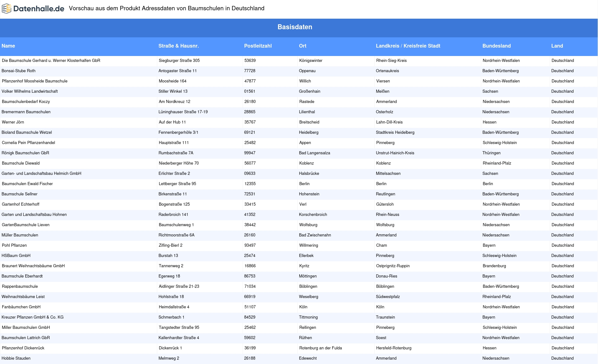Select Fanbäumchen GmbH entry

[x=21, y=307]
